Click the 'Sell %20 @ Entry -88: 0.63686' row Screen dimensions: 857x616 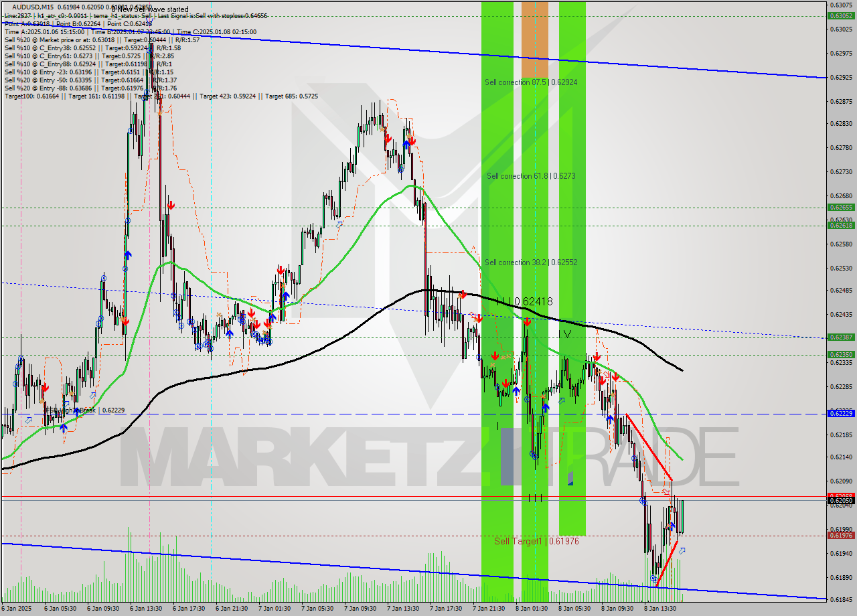pyautogui.click(x=90, y=88)
